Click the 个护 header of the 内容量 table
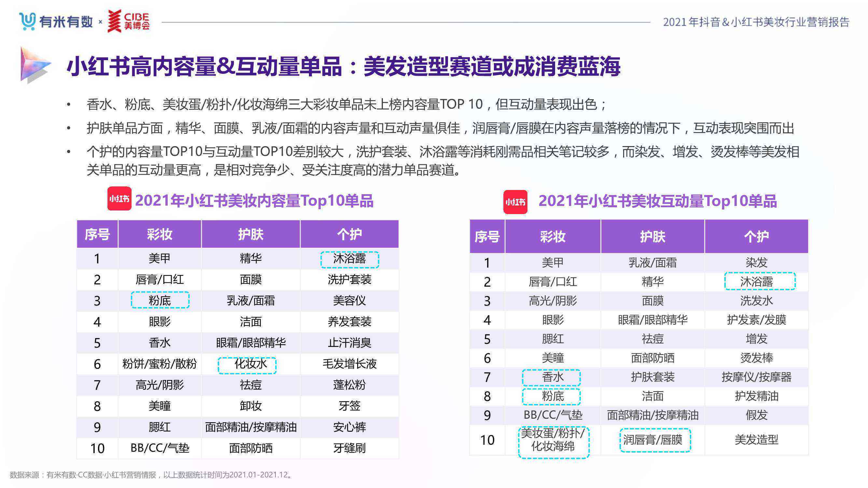868x488 pixels. coord(349,234)
